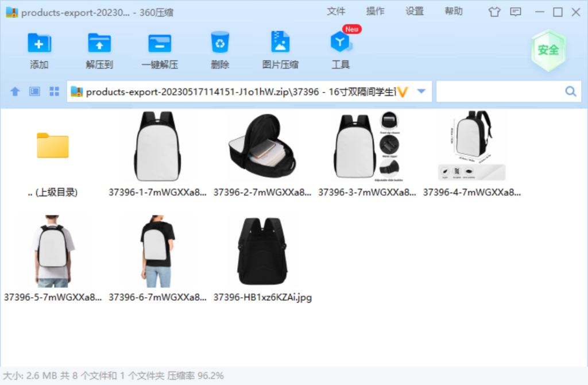The height and width of the screenshot is (385, 588).
Task: Click the 安全 security shield badge
Action: click(x=548, y=51)
